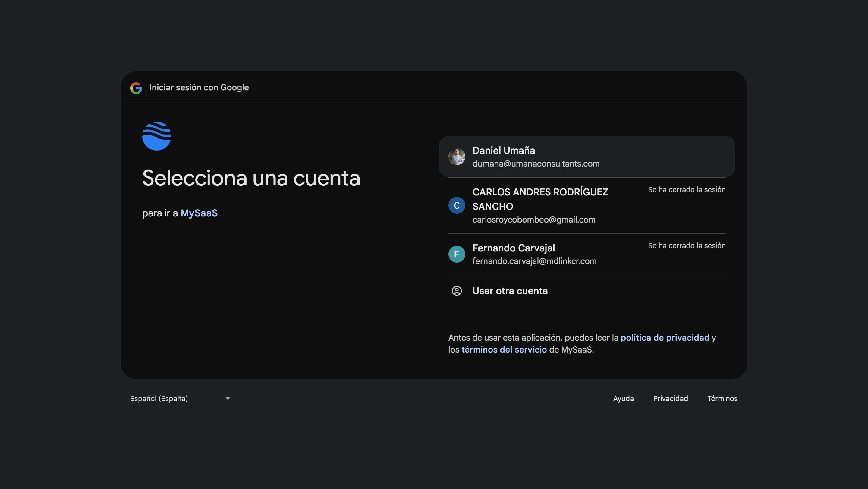The height and width of the screenshot is (489, 868).
Task: Click the MySaaS blue wave logo
Action: click(x=157, y=136)
